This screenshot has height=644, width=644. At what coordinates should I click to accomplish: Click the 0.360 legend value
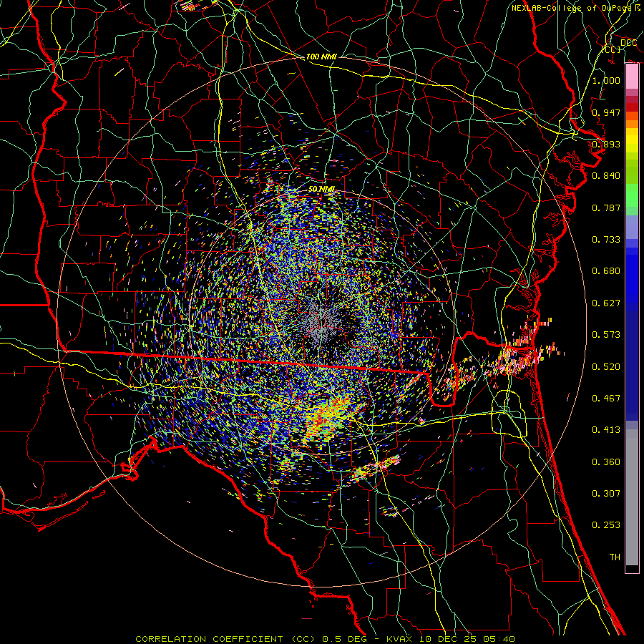(606, 462)
